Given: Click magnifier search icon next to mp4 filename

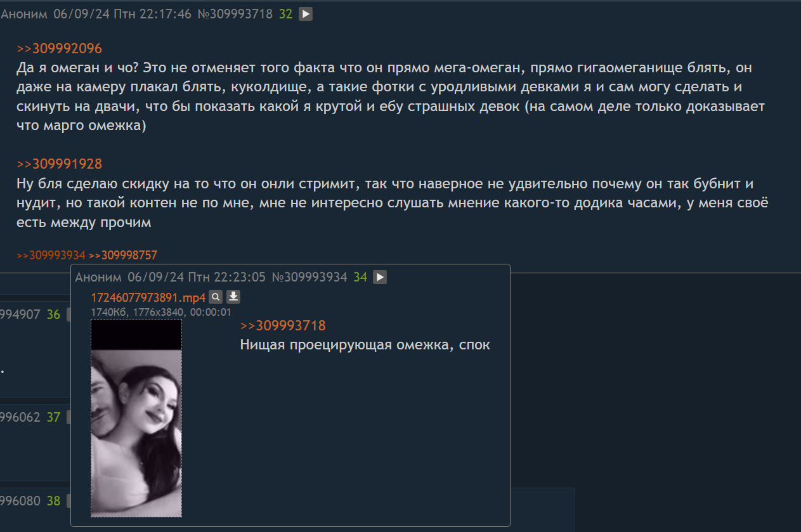Looking at the screenshot, I should pos(216,297).
